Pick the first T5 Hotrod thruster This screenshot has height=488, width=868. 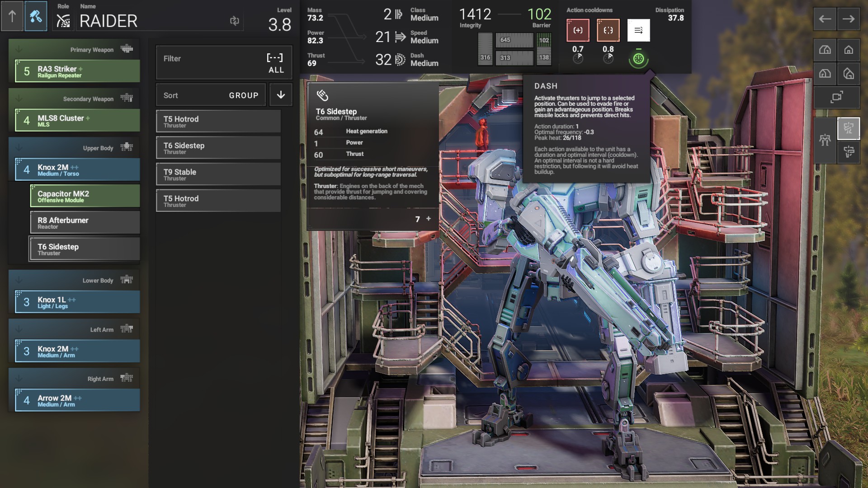tap(218, 122)
